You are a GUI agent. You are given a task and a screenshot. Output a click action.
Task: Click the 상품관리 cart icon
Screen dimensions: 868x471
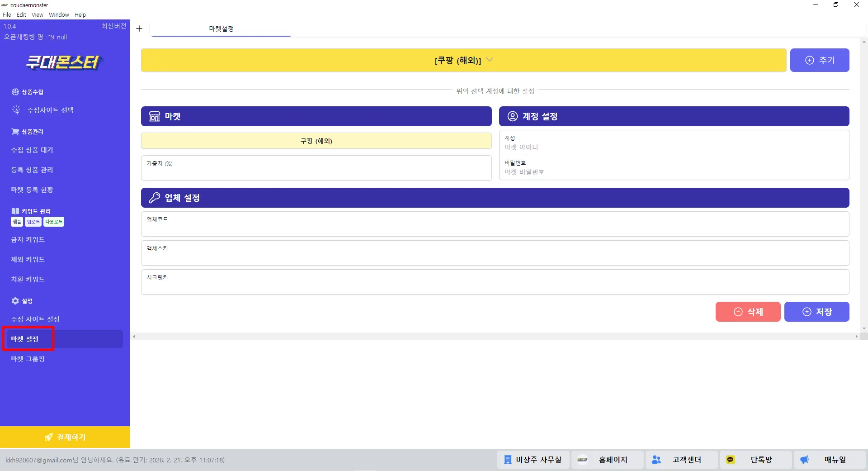click(x=15, y=132)
